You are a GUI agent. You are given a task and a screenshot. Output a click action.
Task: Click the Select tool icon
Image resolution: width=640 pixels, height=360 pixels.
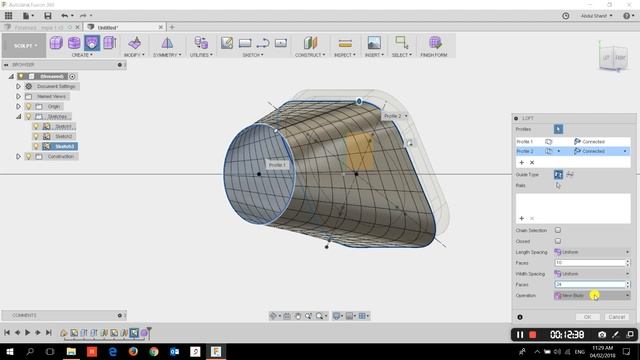pyautogui.click(x=402, y=42)
